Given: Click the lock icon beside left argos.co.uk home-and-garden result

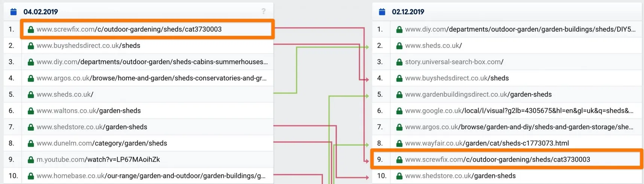Looking at the screenshot, I should [x=31, y=78].
